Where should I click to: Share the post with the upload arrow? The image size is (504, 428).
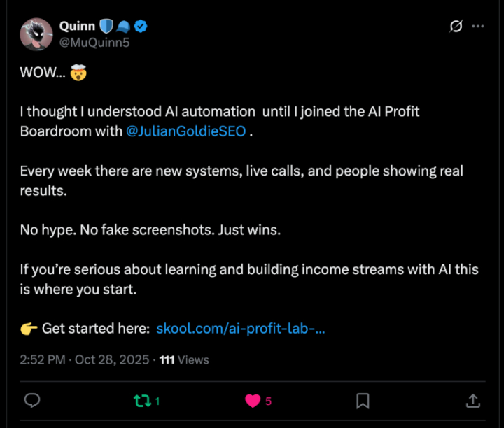(x=472, y=401)
